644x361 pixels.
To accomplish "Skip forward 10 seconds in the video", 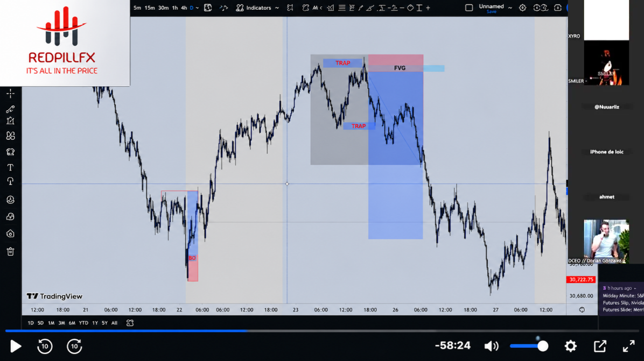I will (74, 346).
